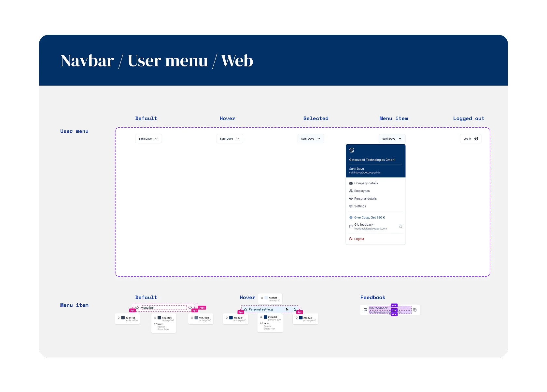
Task: Click the Getcouped Technologies GmbH company name
Action: (x=372, y=160)
